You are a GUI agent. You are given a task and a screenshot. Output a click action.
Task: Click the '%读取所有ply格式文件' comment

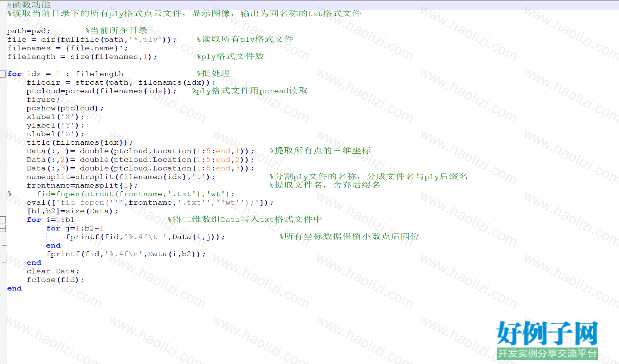tap(245, 39)
